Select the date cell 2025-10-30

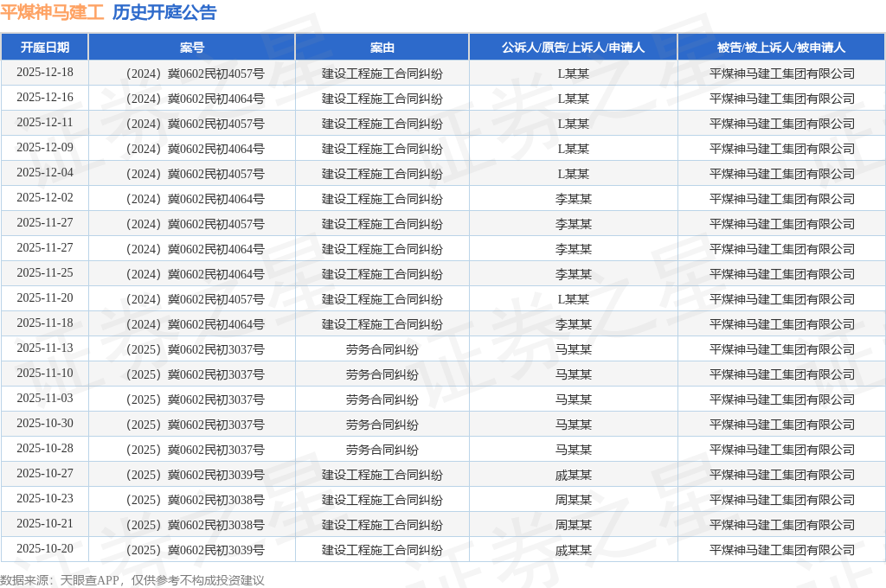tap(45, 423)
